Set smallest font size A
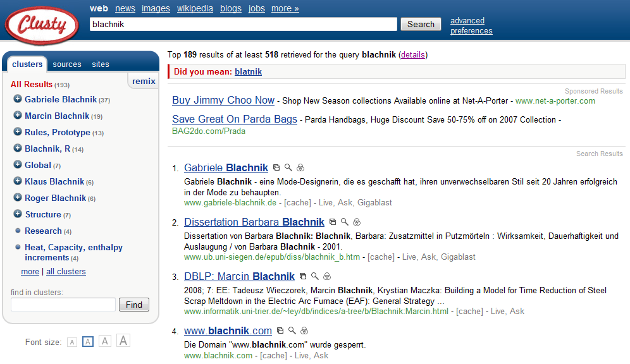 click(72, 343)
